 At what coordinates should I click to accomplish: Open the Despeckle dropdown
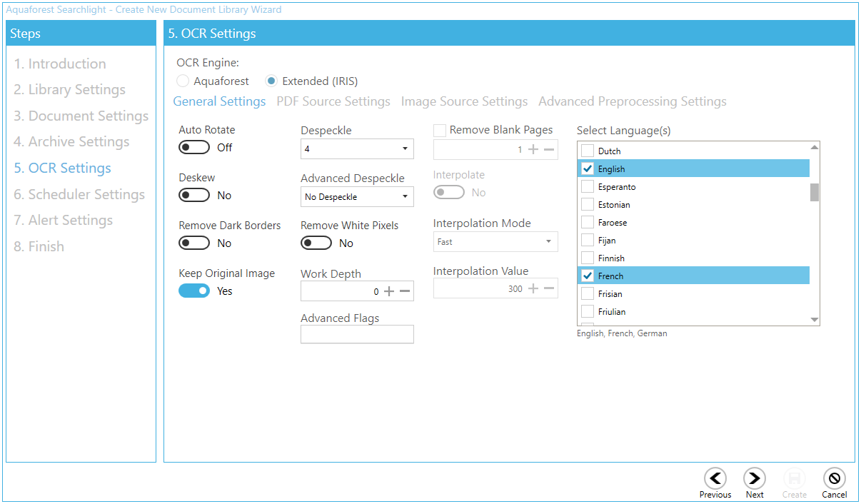(x=357, y=149)
